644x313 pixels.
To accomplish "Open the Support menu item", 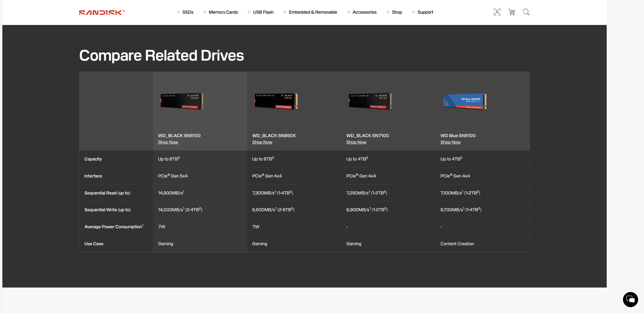I will pyautogui.click(x=425, y=12).
